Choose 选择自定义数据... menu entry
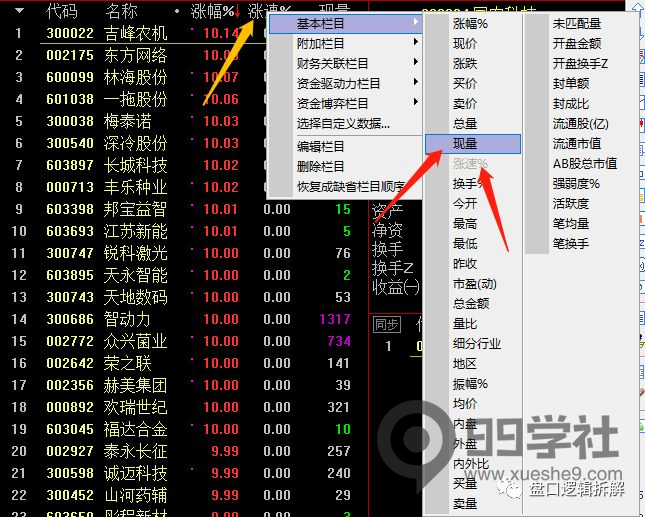 344,123
